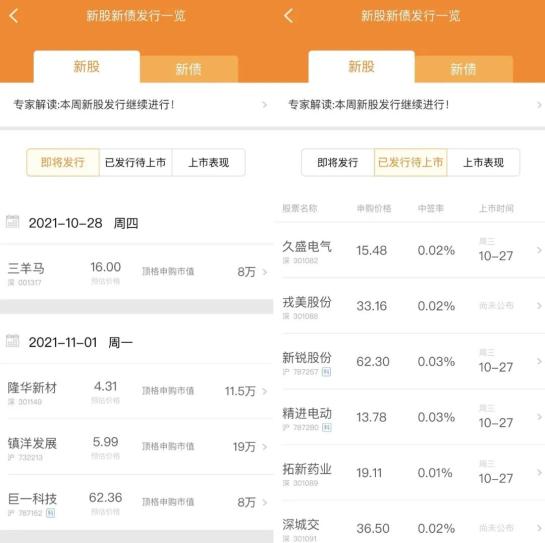The image size is (545, 543).
Task: Open the 新股 tab on right screen
Action: (x=361, y=67)
